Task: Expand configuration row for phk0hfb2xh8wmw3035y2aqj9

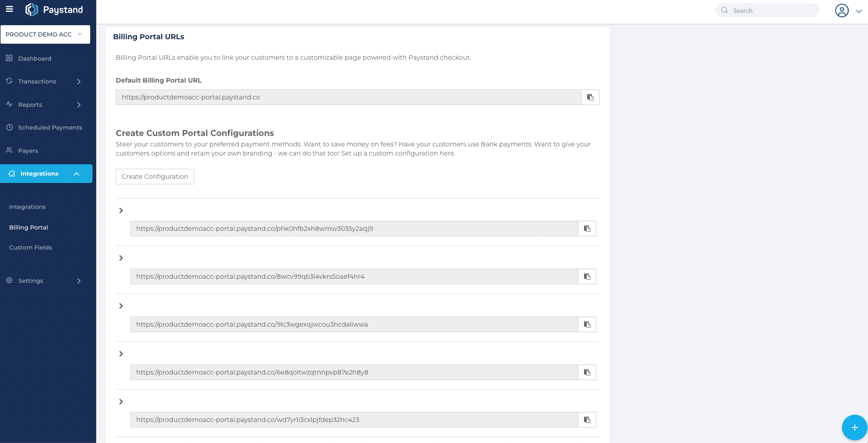Action: click(x=121, y=210)
